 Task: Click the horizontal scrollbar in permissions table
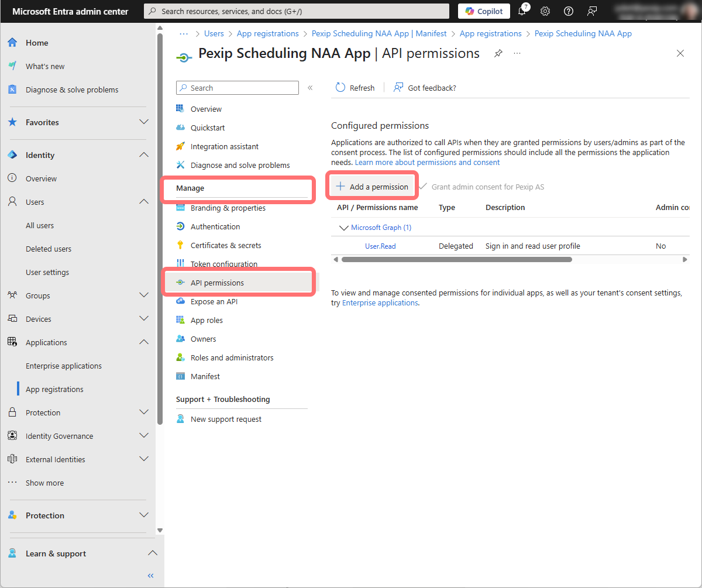pyautogui.click(x=456, y=259)
